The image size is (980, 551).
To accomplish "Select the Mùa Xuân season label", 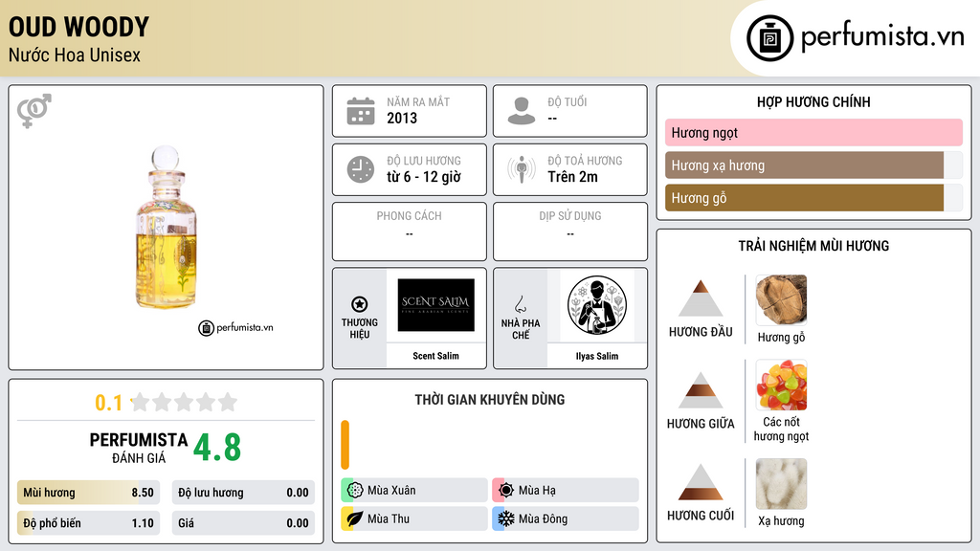I will (391, 491).
